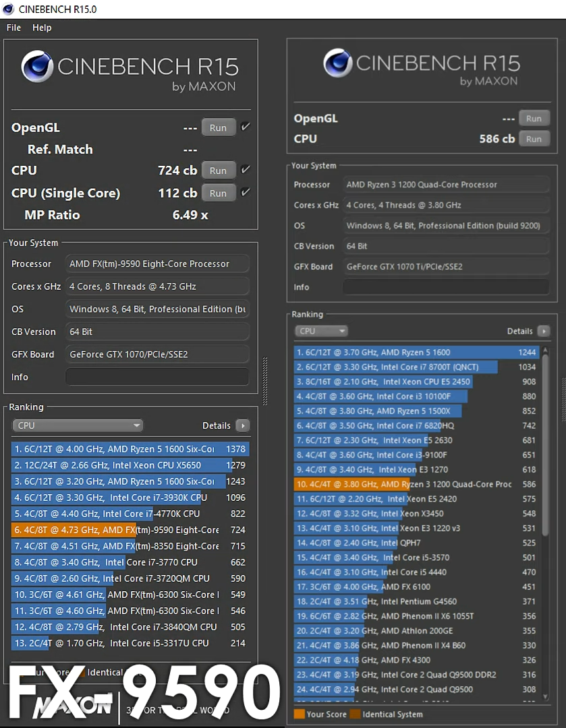Viewport: 566px width, 728px height.
Task: Select ranking row Intel Core i3 10100F
Action: click(x=416, y=396)
